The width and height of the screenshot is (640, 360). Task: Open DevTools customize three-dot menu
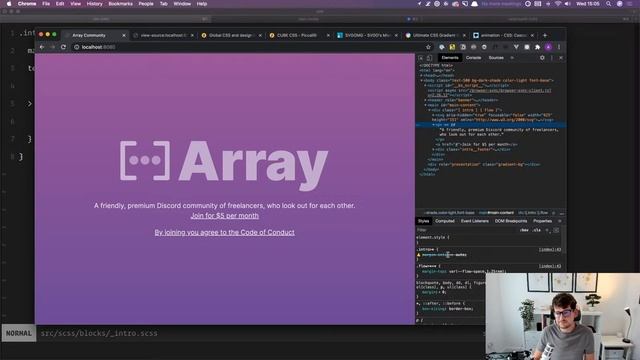click(552, 58)
